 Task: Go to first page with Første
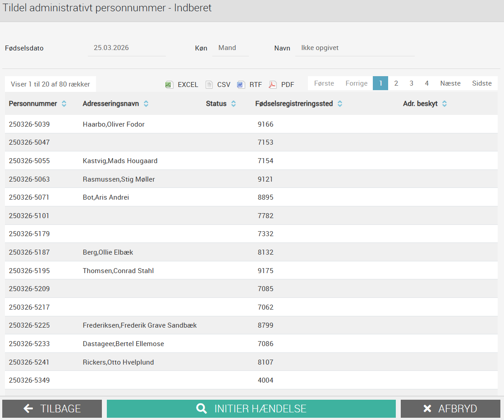tap(324, 83)
